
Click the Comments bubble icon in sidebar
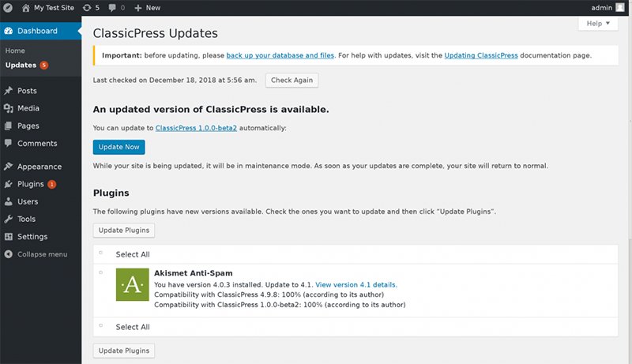pos(9,143)
